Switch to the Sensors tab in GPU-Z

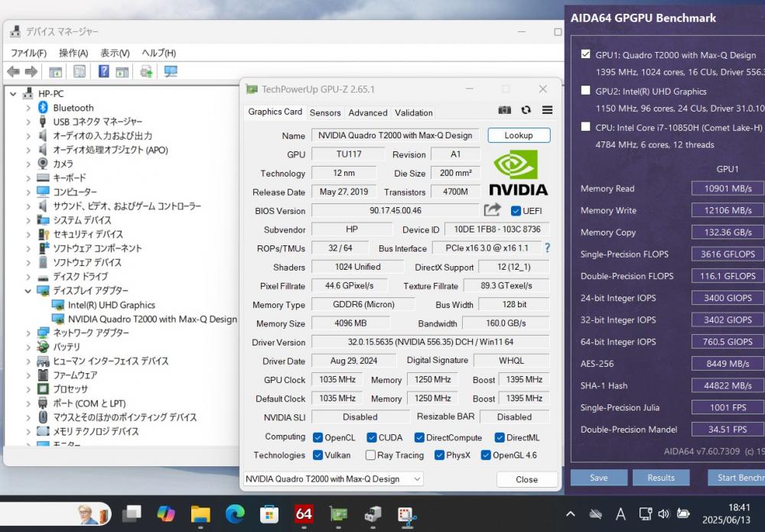[x=325, y=112]
